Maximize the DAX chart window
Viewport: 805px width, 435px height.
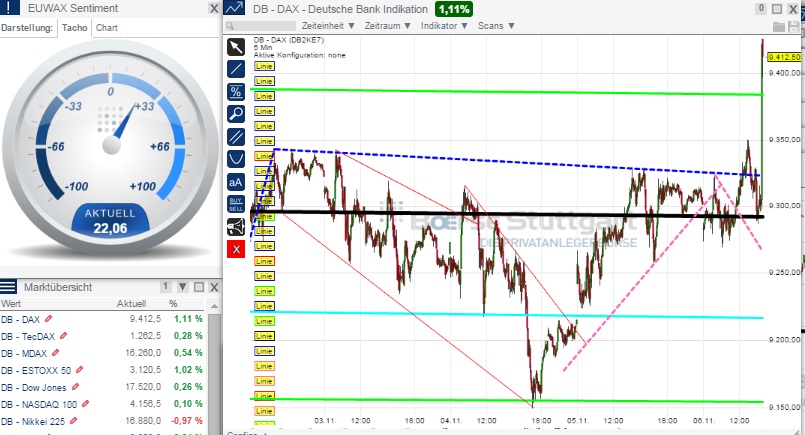pos(777,9)
